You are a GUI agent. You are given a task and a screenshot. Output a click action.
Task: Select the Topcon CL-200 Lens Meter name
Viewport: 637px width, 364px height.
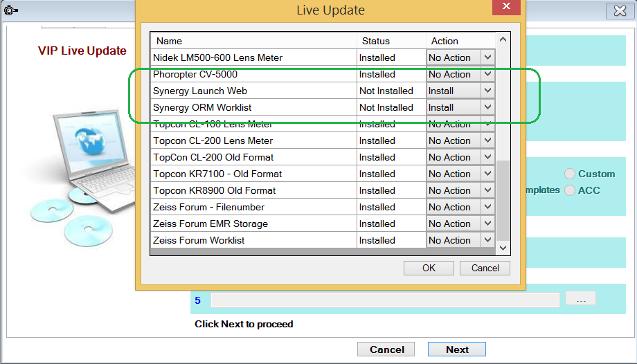[213, 141]
